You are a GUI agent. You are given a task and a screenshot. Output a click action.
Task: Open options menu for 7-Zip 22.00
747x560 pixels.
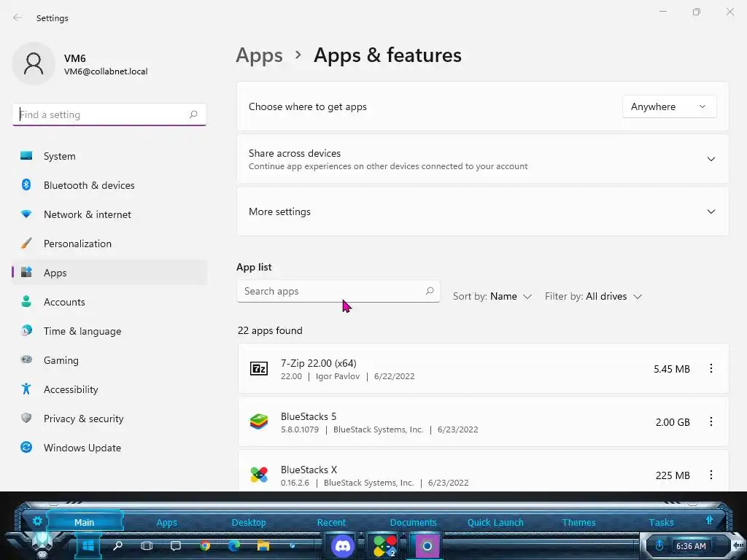[x=711, y=368]
